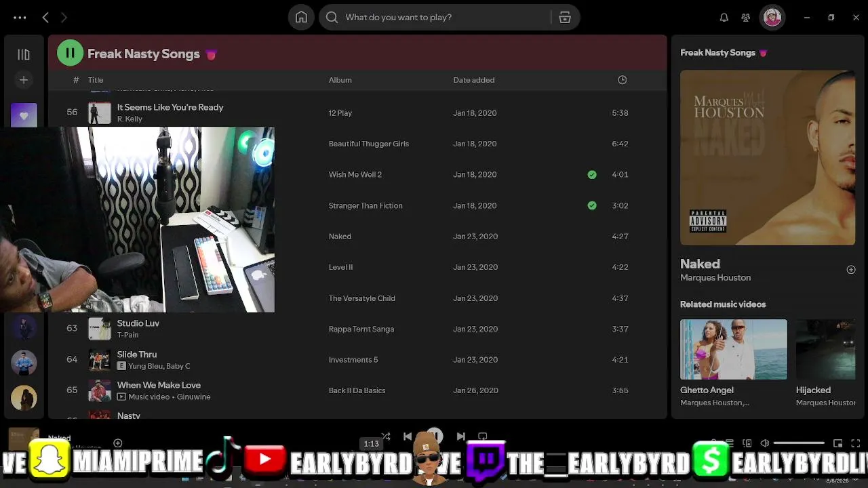This screenshot has width=868, height=488.
Task: Click the search magnifier icon
Action: 332,18
